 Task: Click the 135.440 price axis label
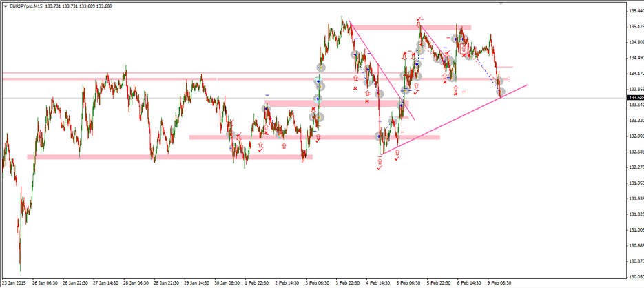[x=635, y=11]
